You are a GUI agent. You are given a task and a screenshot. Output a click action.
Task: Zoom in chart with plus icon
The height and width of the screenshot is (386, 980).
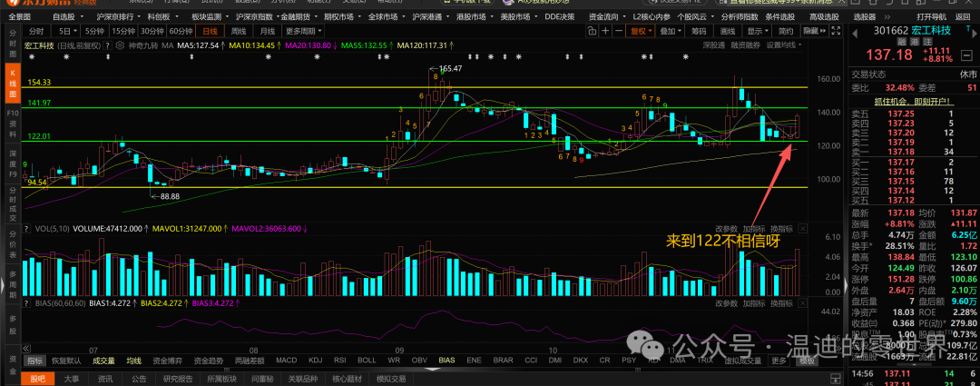coord(605,31)
